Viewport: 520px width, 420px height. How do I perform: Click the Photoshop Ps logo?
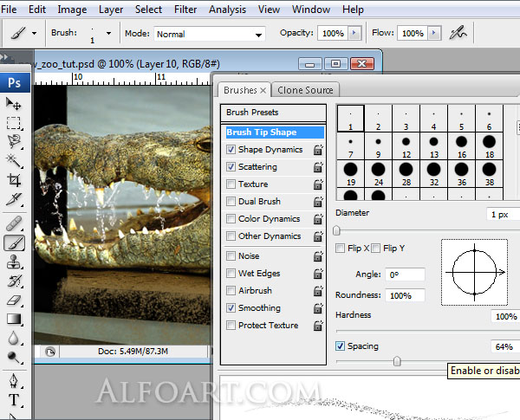pyautogui.click(x=15, y=82)
